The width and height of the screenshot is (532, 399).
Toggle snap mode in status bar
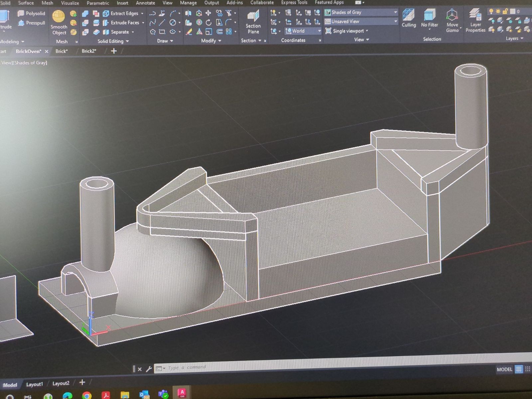pyautogui.click(x=528, y=369)
